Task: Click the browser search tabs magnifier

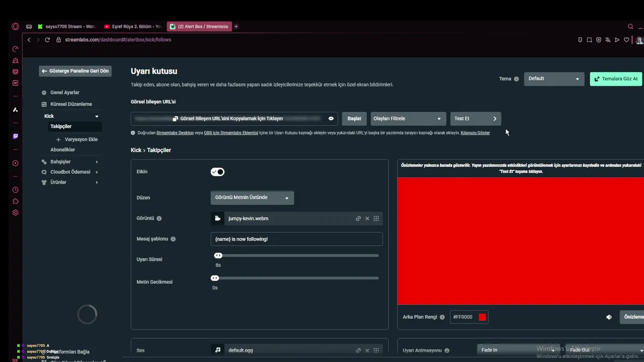Action: 630,27
